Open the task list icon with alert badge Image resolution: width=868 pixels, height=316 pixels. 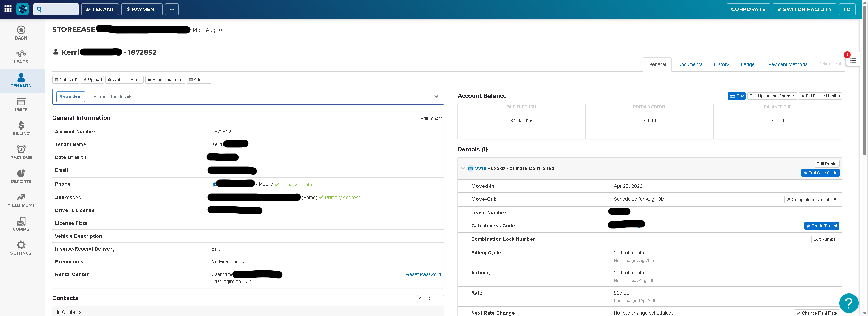click(853, 60)
